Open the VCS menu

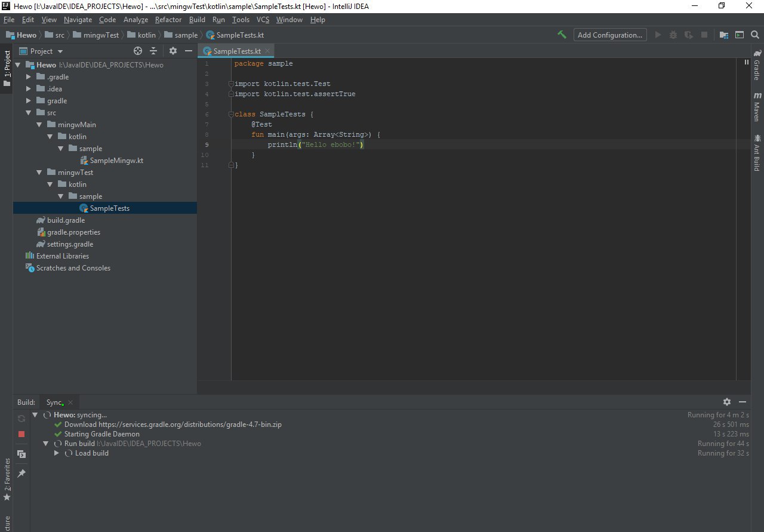263,20
